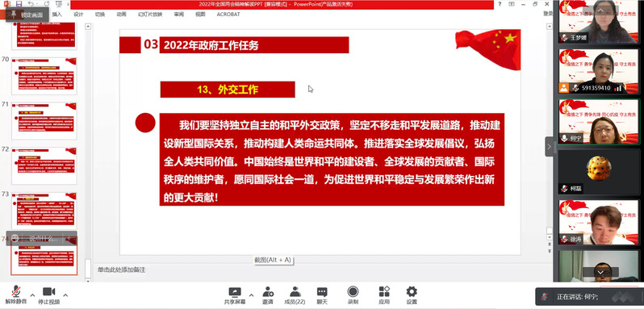Stop camera with 停止视频 button
Screen dimensions: 644x309
pos(49,295)
